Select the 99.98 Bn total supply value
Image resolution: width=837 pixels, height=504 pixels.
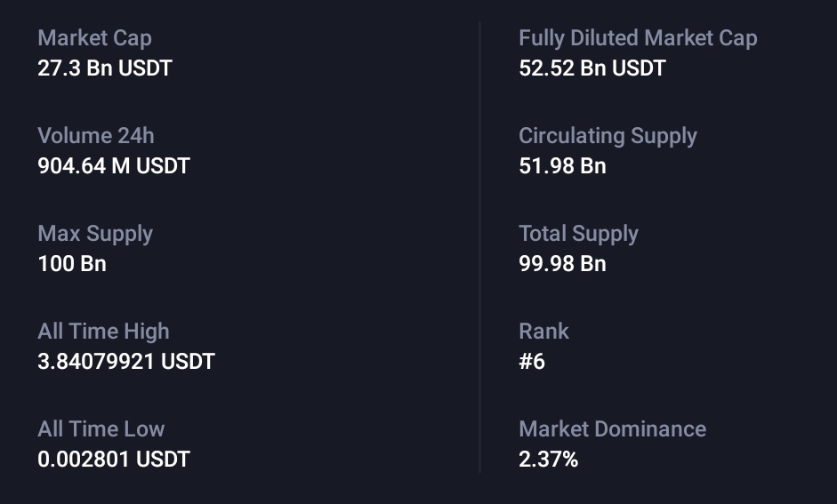(562, 264)
